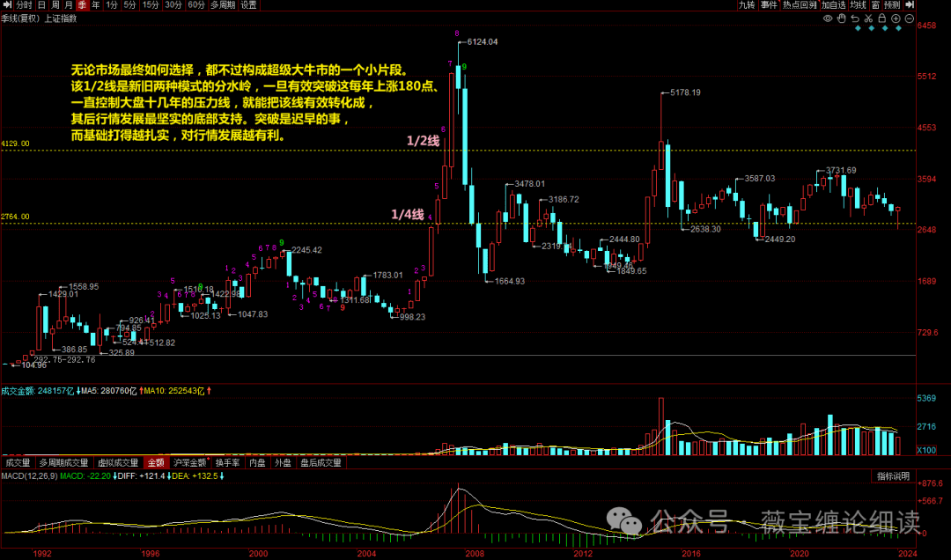This screenshot has height=560, width=951.
Task: Switch to 1分 one-minute period
Action: tap(112, 5)
